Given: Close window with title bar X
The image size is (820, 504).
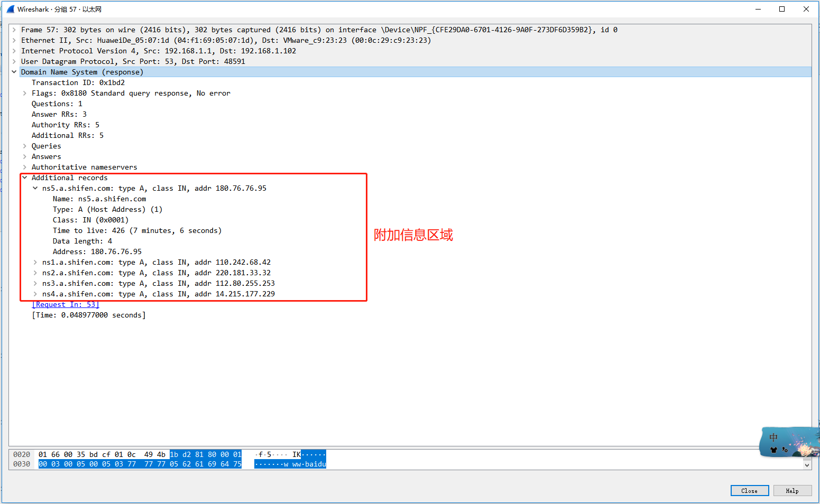Looking at the screenshot, I should coord(806,9).
